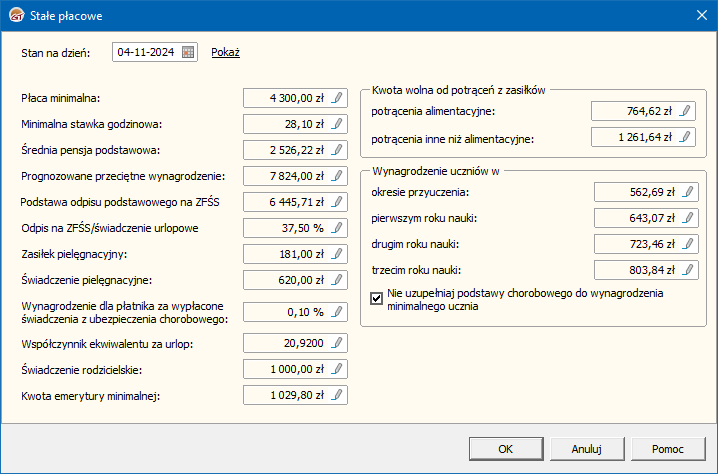Click the Anuluj button
This screenshot has height=474, width=718.
pos(587,449)
